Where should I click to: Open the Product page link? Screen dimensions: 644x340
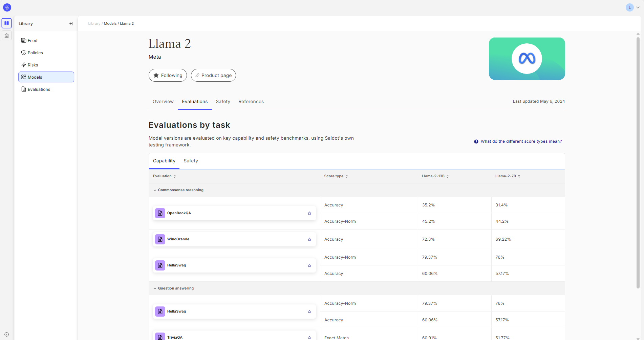coord(213,75)
